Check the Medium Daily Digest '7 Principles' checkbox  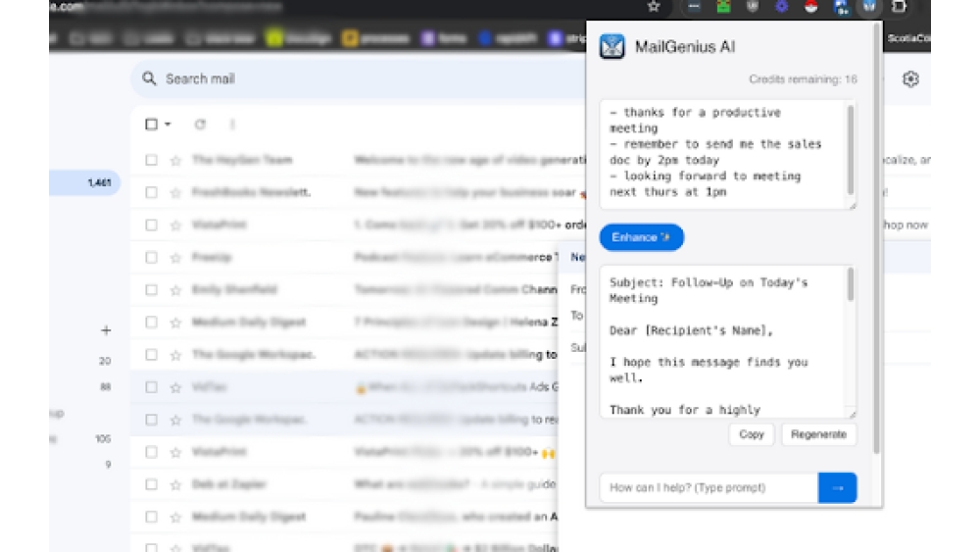click(x=151, y=323)
